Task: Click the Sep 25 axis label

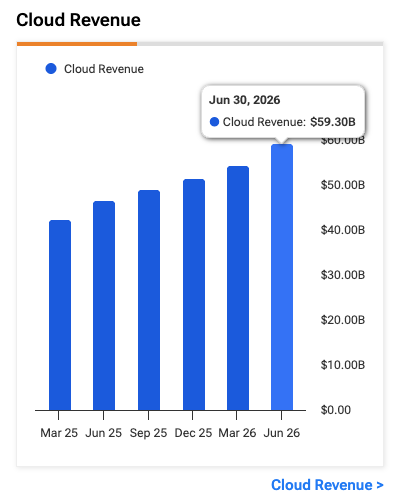Action: 148,433
